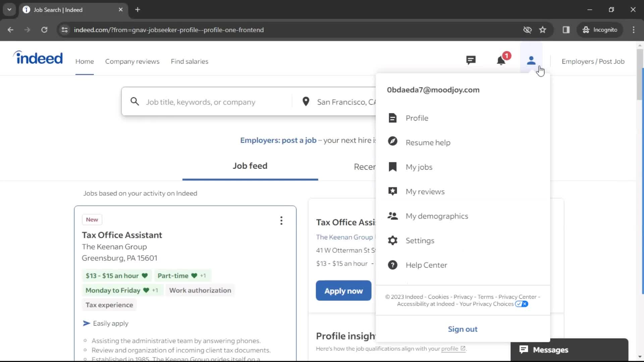
Task: Click Apply now button for Tax Office
Action: pyautogui.click(x=344, y=290)
